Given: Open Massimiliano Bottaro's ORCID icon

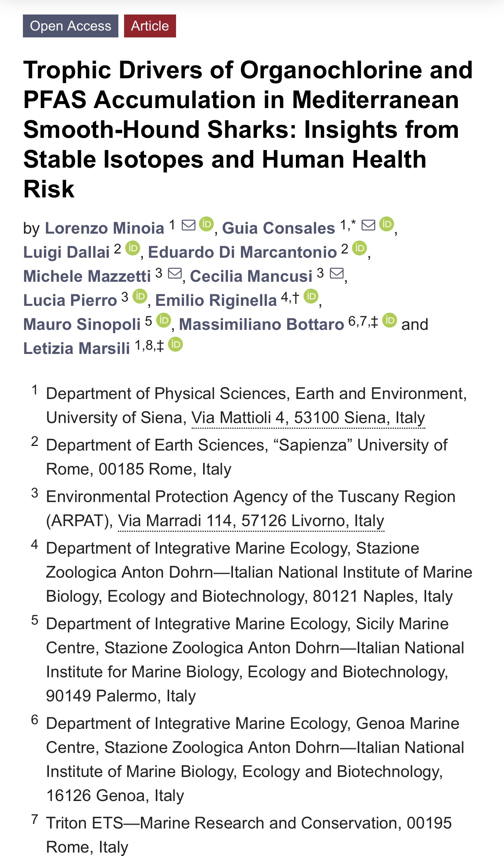Looking at the screenshot, I should tap(390, 320).
